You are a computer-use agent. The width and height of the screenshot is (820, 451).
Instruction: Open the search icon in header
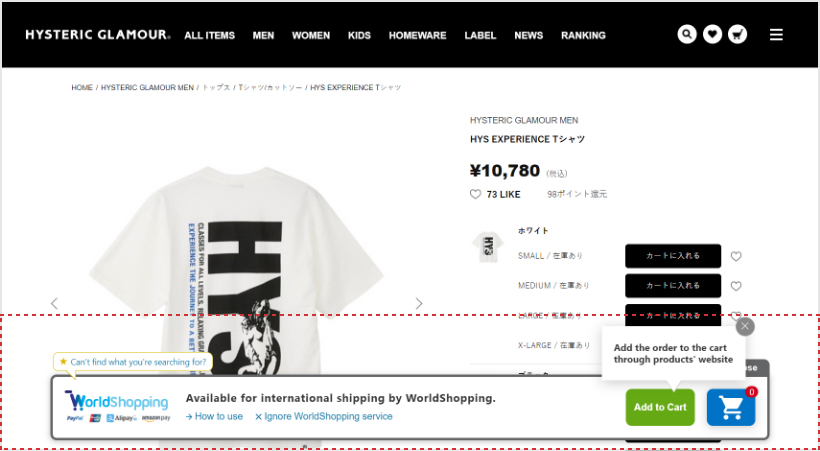pos(687,35)
